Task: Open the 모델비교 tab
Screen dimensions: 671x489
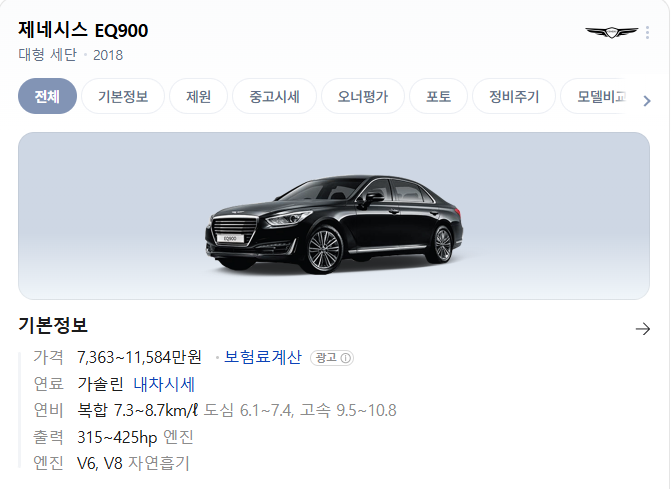Action: pos(598,96)
